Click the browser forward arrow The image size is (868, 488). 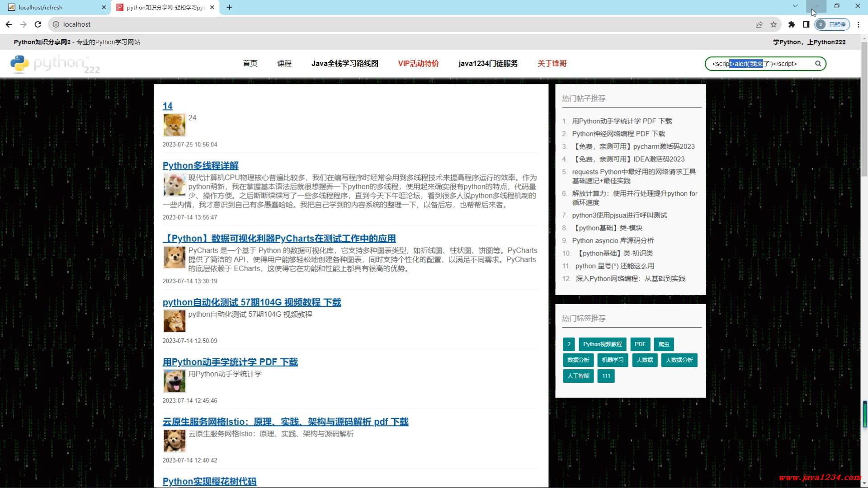(x=24, y=24)
